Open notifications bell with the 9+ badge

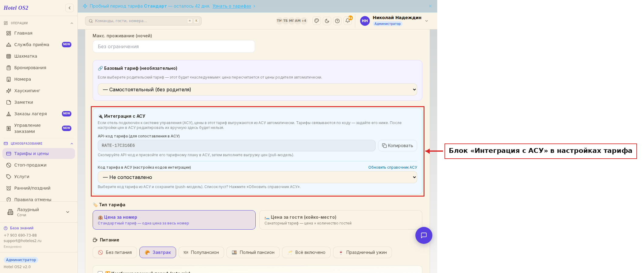(x=348, y=21)
